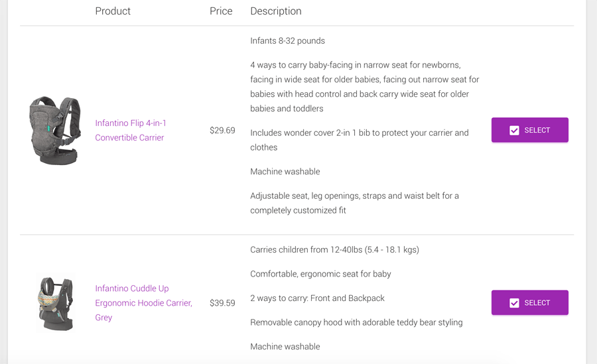Click "Carries children from 12-40lbs" description line
The height and width of the screenshot is (364, 597).
click(335, 250)
